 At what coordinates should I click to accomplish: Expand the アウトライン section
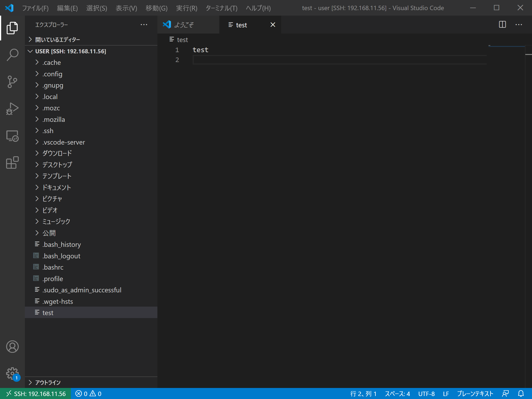pyautogui.click(x=91, y=382)
